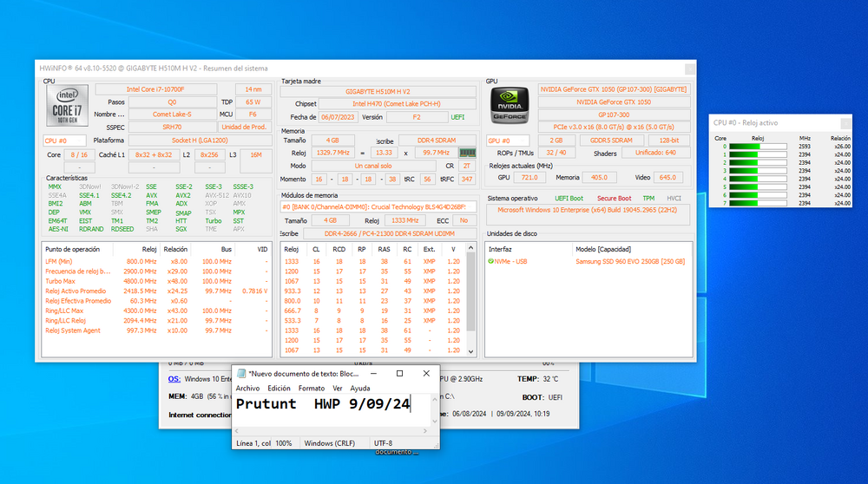Image resolution: width=868 pixels, height=484 pixels.
Task: Open the Ayuda menu in Notepad
Action: click(360, 389)
